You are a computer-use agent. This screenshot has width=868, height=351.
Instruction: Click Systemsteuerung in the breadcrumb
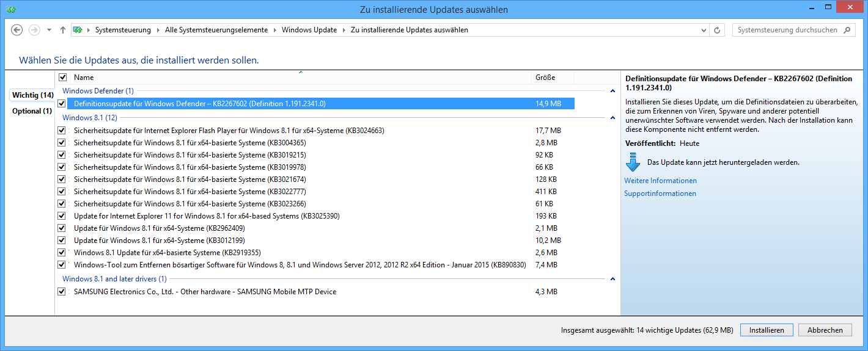coord(123,30)
